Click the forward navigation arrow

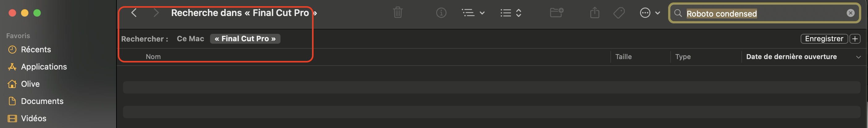(x=156, y=13)
